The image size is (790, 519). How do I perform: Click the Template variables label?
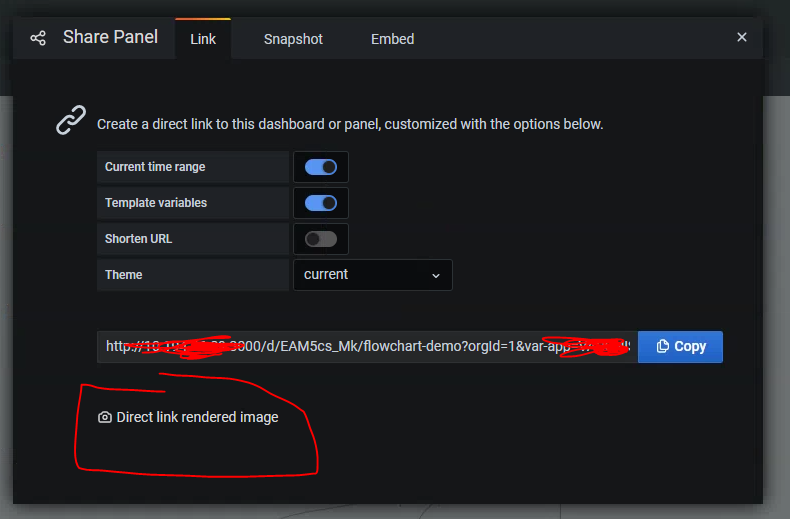[156, 203]
